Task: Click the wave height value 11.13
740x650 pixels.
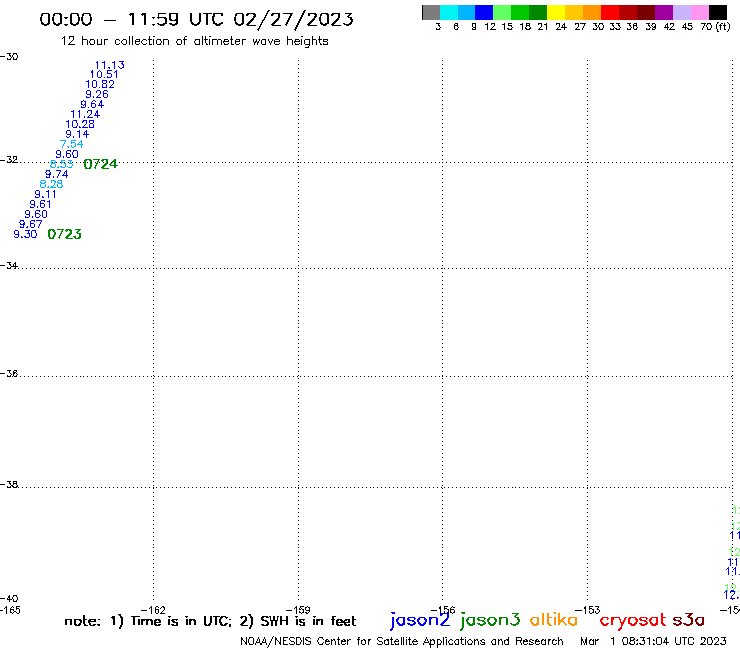Action: click(109, 65)
